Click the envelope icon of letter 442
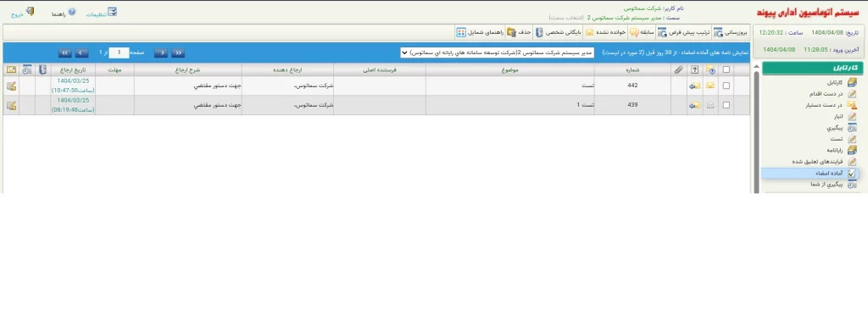The width and height of the screenshot is (868, 315). tap(711, 86)
